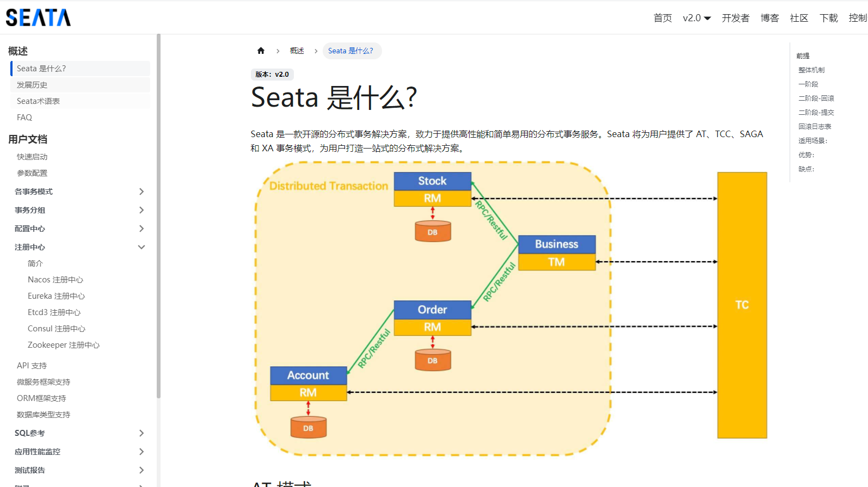Open 开发者 in top navigation

[735, 18]
